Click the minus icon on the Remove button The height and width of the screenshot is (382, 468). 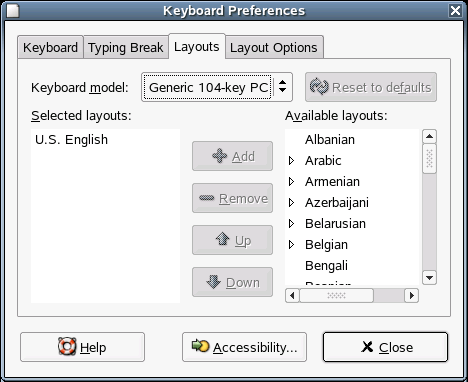(x=207, y=198)
